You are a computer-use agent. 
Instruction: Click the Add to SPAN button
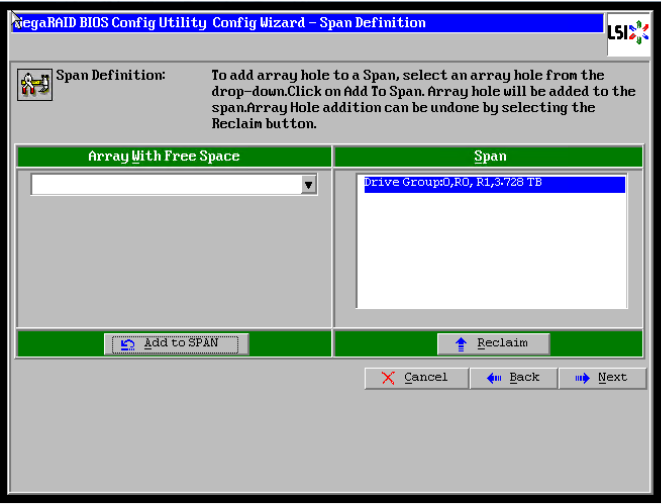[176, 344]
